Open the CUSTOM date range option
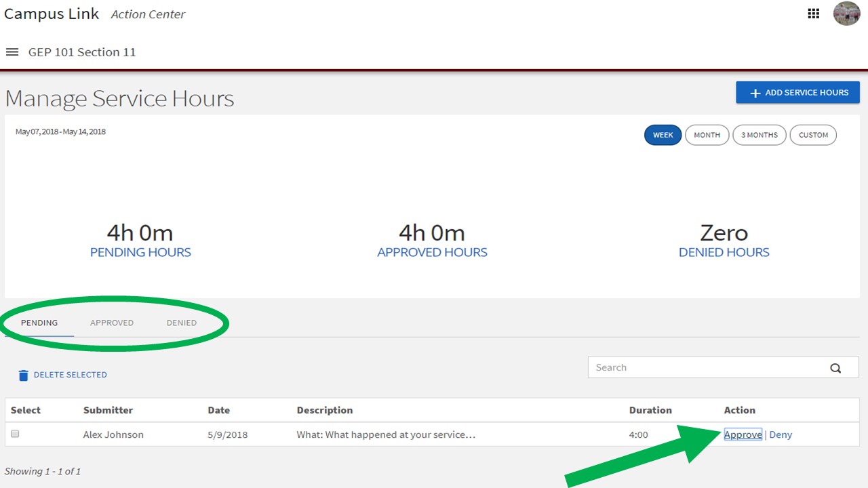This screenshot has height=488, width=868. tap(813, 135)
